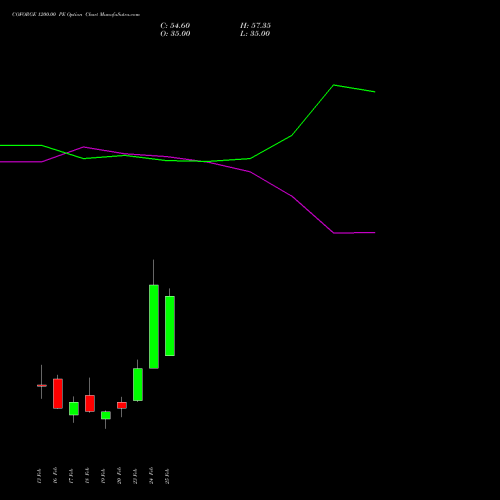Select the 25 Feb date label
The image size is (500, 500).
click(x=167, y=476)
